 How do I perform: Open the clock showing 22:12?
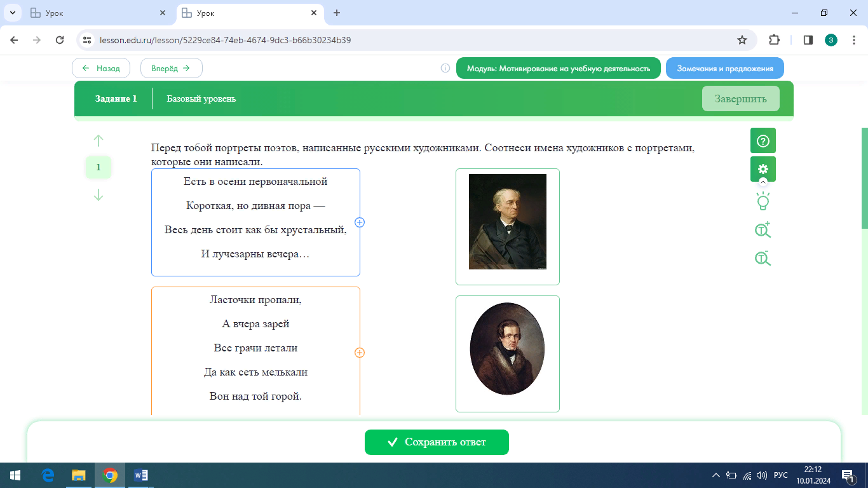pos(813,475)
